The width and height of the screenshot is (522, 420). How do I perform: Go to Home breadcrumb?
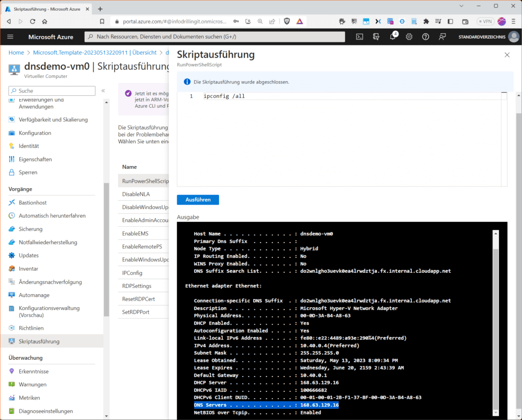pyautogui.click(x=16, y=52)
